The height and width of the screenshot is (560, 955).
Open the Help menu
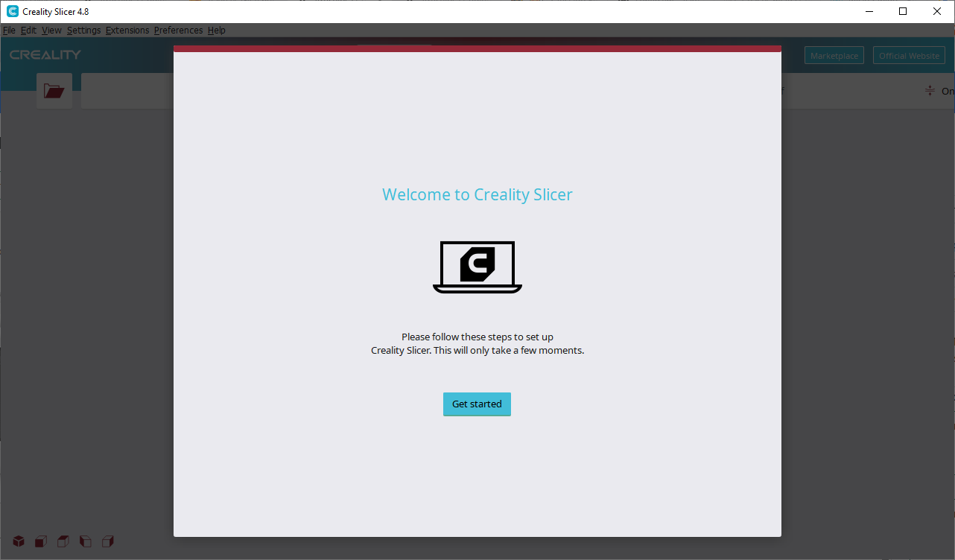pos(216,31)
